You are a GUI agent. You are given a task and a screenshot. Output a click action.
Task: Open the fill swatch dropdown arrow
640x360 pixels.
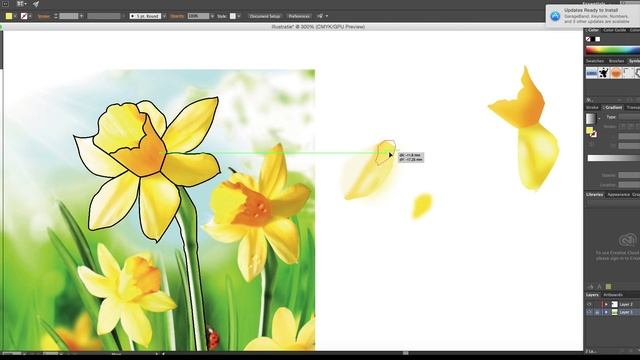(15, 16)
